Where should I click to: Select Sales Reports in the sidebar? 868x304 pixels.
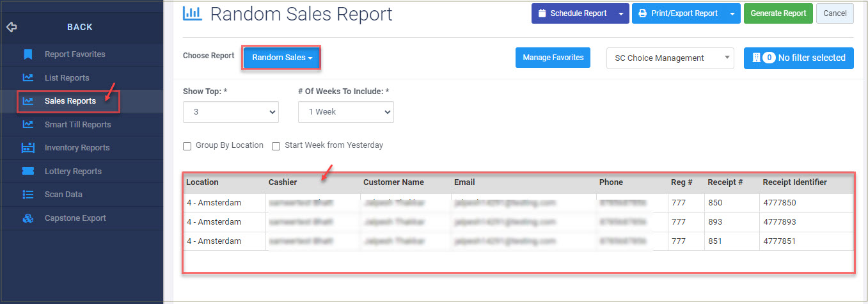(x=70, y=101)
